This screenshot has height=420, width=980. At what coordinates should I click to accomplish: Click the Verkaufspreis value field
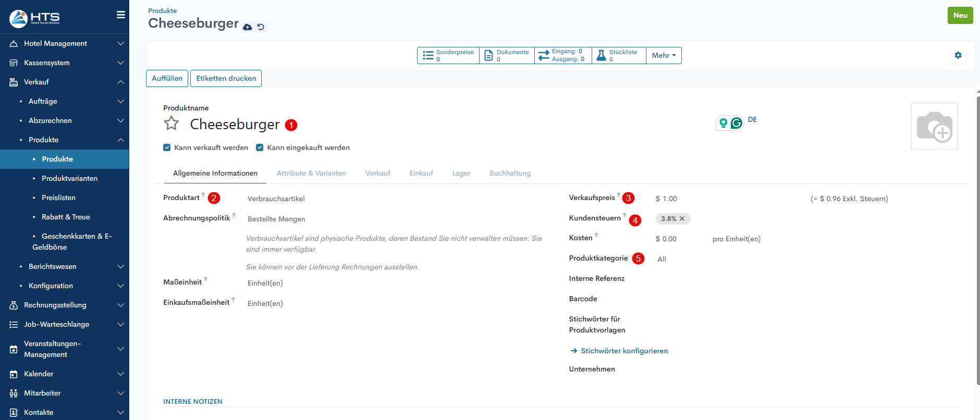click(667, 199)
